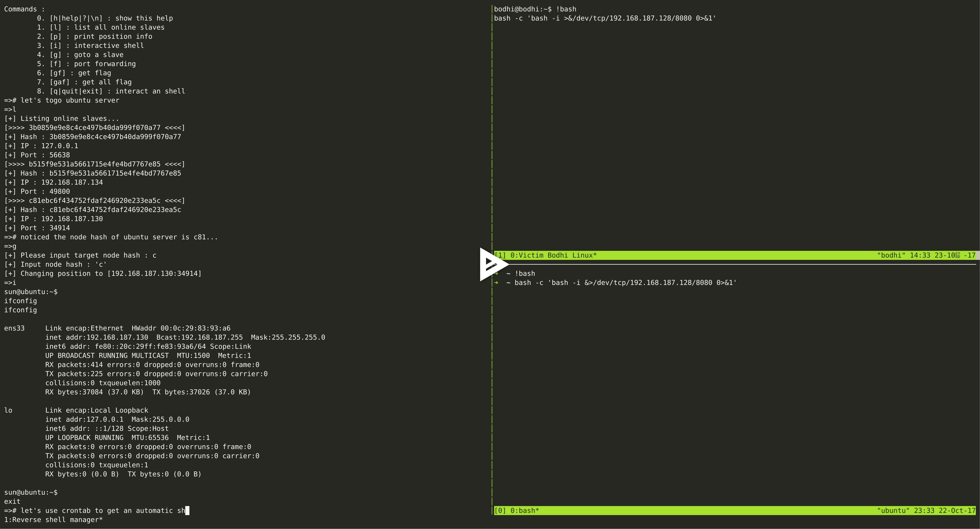Image resolution: width=980 pixels, height=529 pixels.
Task: Click the '[gaf] : get all flag' line
Action: click(x=84, y=82)
